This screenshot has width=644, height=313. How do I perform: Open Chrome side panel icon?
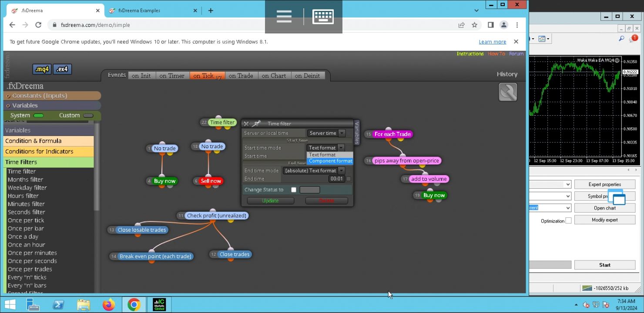tap(490, 25)
